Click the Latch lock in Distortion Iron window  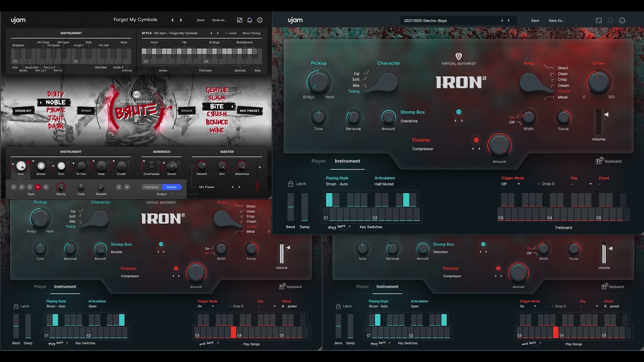coord(338,306)
